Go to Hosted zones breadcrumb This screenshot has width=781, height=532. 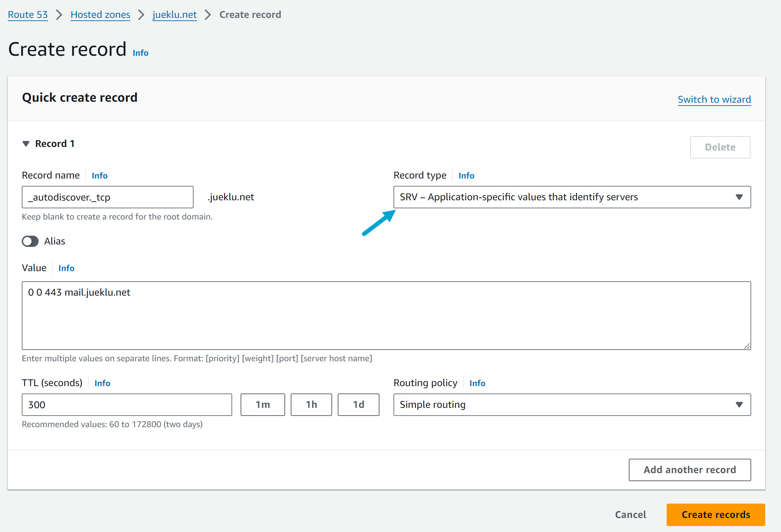coord(100,15)
